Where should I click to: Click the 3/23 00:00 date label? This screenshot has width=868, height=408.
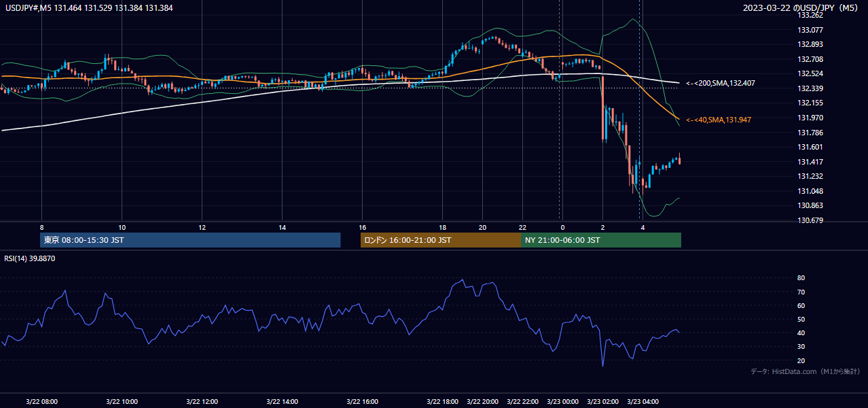562,401
